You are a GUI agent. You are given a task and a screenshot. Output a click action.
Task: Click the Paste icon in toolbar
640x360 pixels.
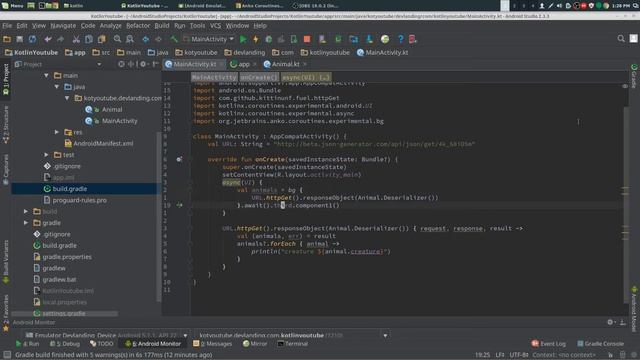(x=102, y=39)
